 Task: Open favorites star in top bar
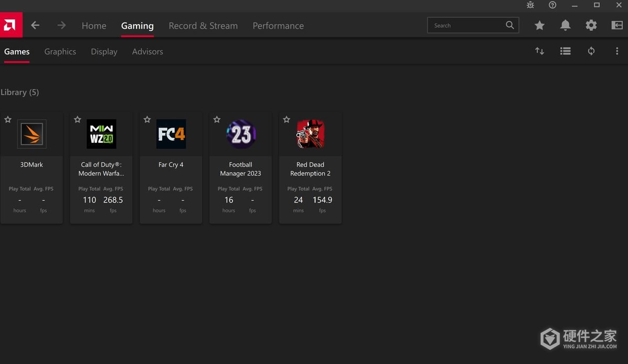point(540,25)
